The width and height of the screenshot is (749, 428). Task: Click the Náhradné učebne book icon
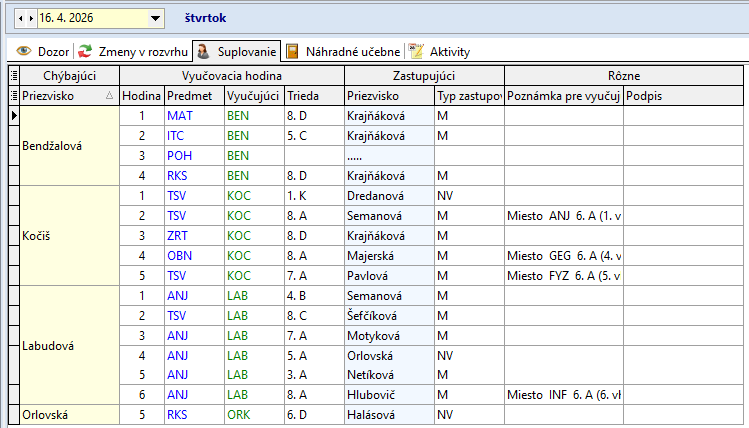click(292, 51)
